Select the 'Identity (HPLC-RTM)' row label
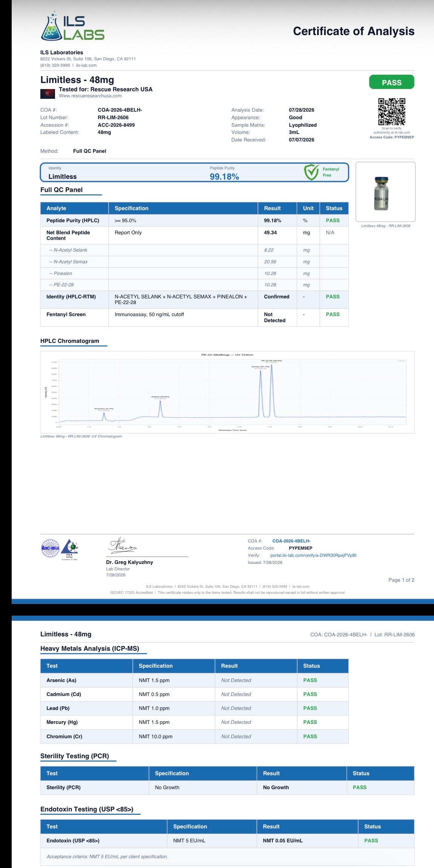Image resolution: width=434 pixels, height=868 pixels. point(71,297)
